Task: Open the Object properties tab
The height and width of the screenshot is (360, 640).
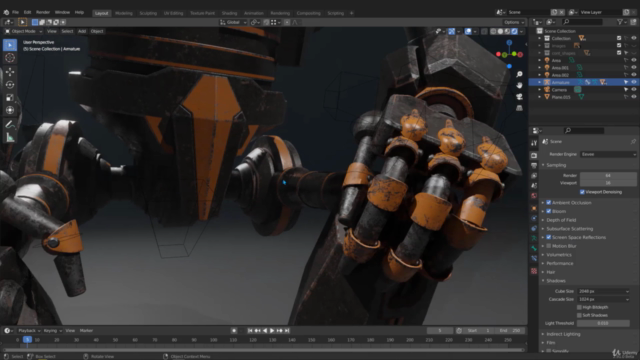Action: point(534,208)
